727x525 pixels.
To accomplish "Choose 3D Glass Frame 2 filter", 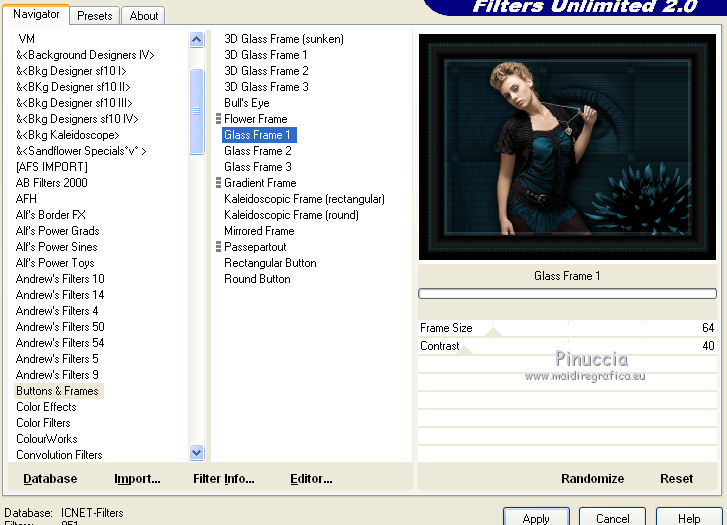I will coord(266,71).
